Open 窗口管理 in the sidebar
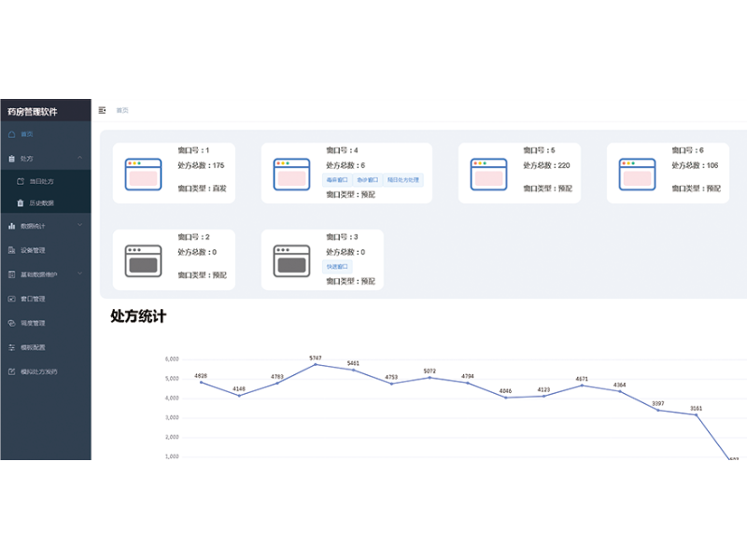Screen dimensions: 747x560 coord(33,299)
